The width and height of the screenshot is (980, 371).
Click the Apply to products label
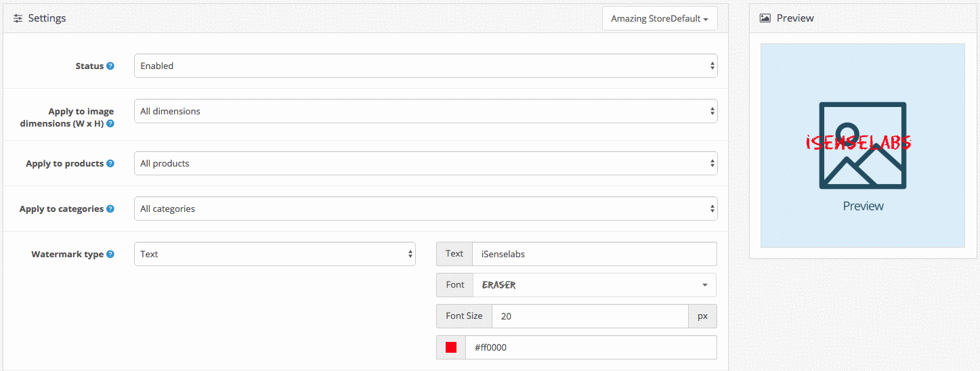65,164
